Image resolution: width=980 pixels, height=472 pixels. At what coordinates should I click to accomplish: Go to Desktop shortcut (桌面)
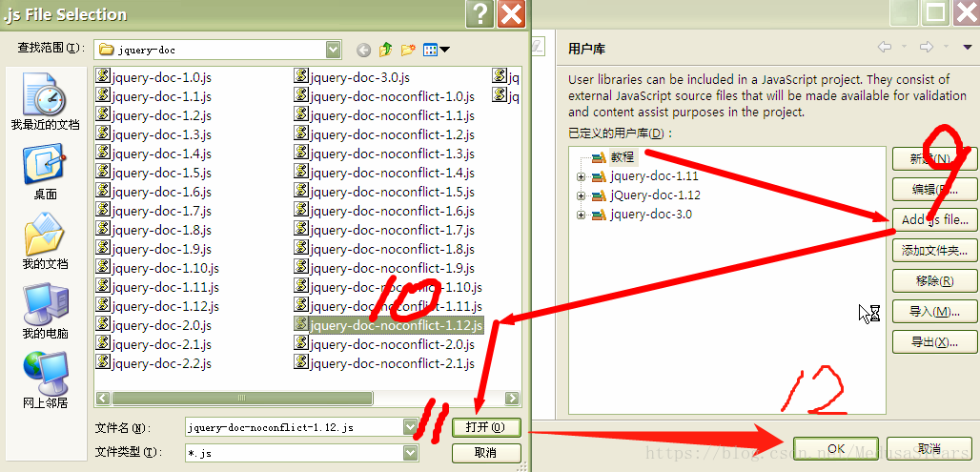(45, 172)
